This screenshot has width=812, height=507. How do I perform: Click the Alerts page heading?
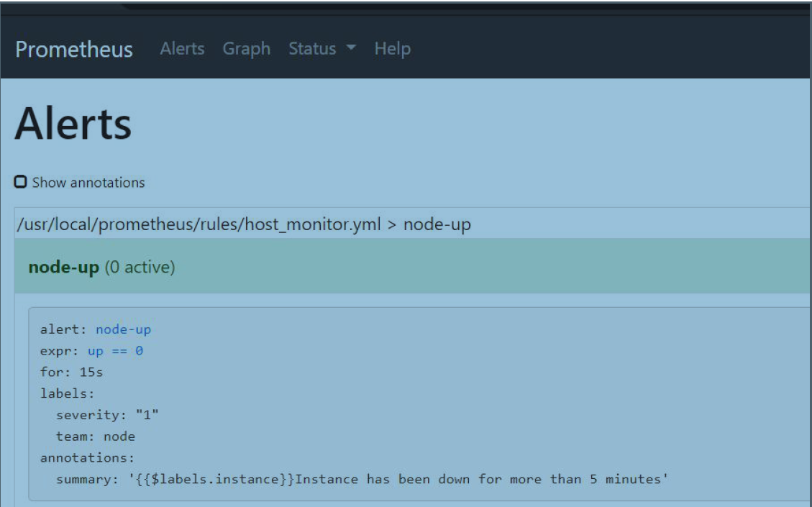tap(73, 123)
